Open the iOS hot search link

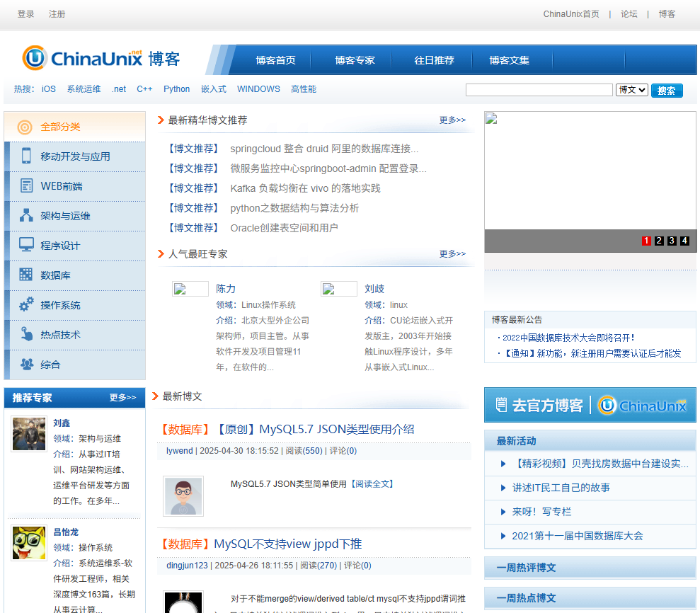[49, 89]
